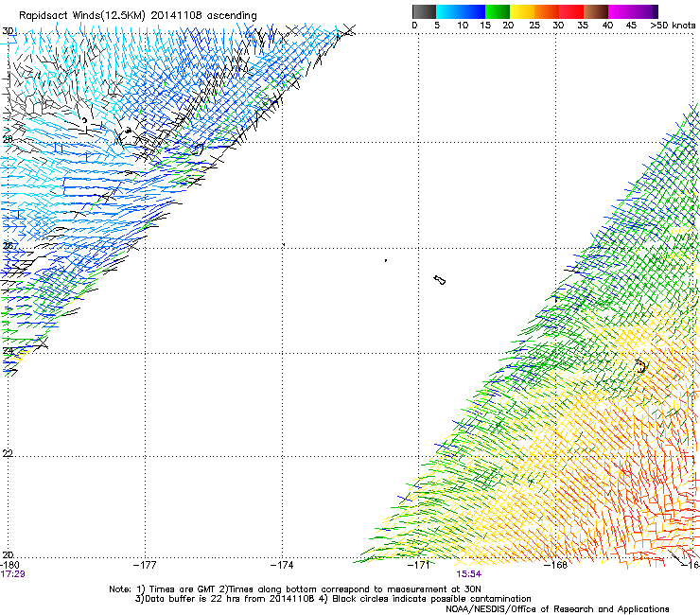Click the '24' latitude label
Viewport: 700px width, 615px height.
pos(8,351)
